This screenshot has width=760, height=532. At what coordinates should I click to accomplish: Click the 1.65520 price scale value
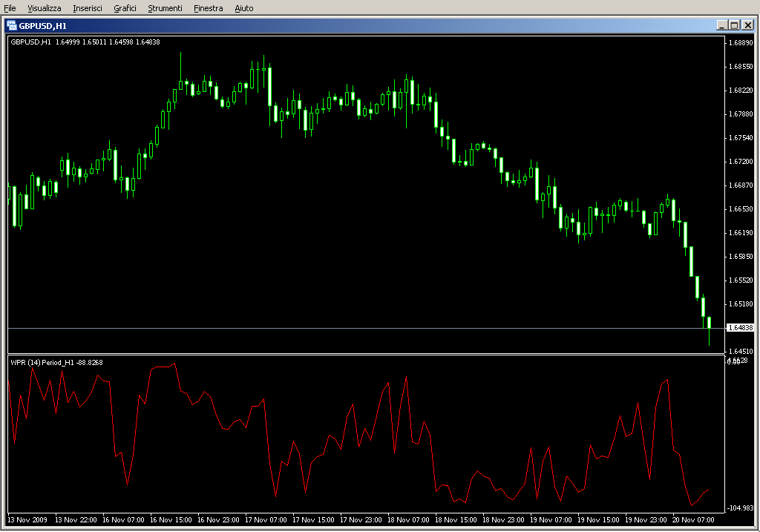pyautogui.click(x=741, y=280)
